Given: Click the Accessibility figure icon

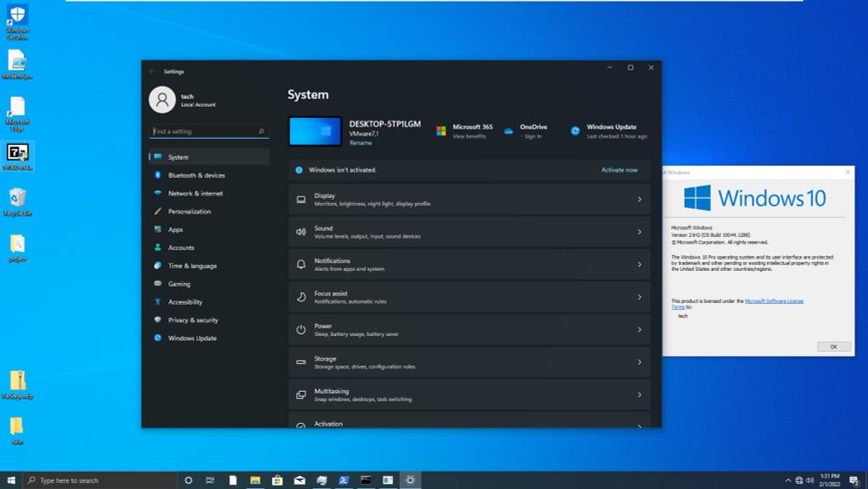Looking at the screenshot, I should click(158, 301).
